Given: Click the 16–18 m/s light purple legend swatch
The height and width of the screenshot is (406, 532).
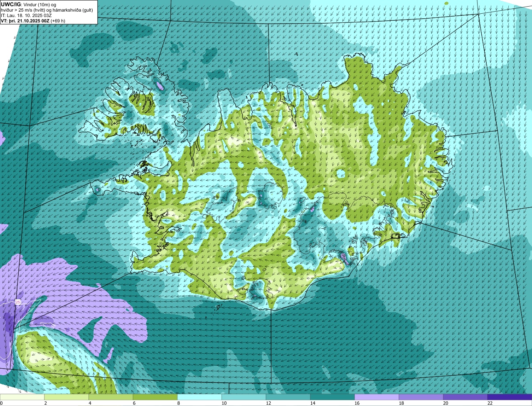Looking at the screenshot, I should pyautogui.click(x=377, y=397).
